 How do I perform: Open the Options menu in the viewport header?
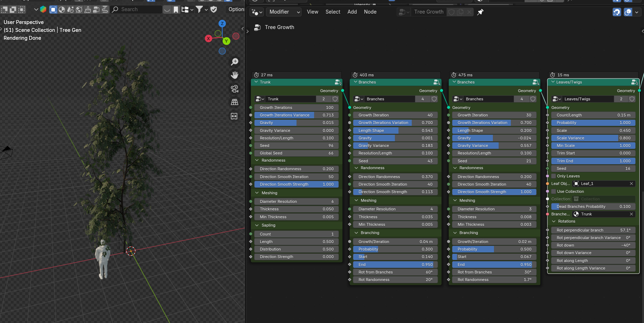(236, 9)
